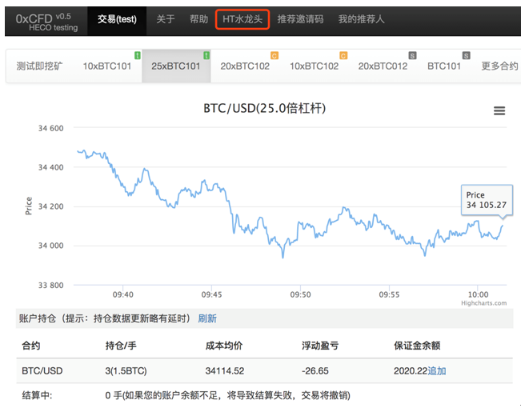521x420 pixels.
Task: Select the 25xBTC101 contract tab
Action: (x=175, y=66)
